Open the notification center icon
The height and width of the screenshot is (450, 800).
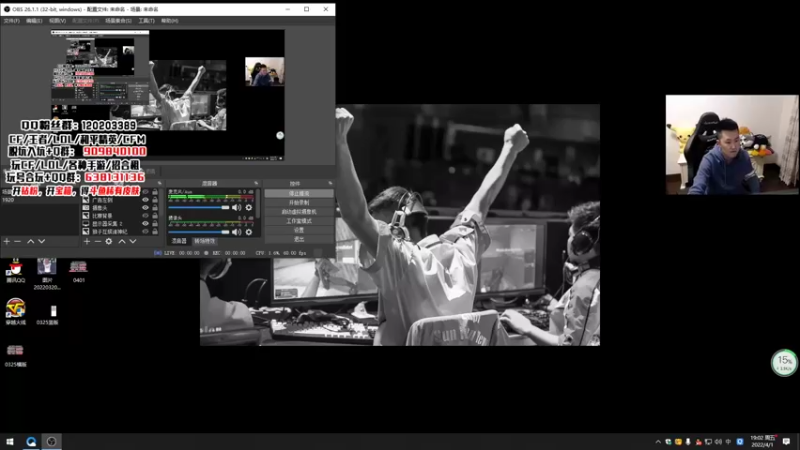click(x=786, y=442)
